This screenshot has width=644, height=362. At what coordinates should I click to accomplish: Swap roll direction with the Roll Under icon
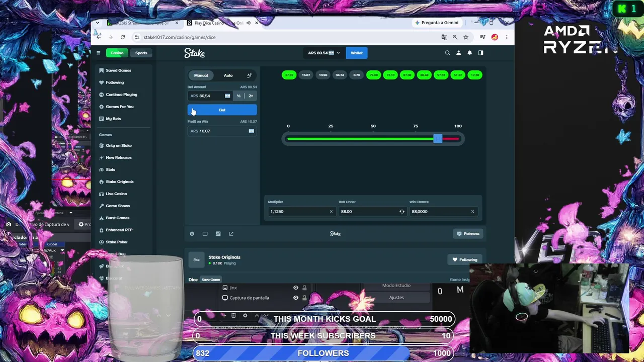click(401, 212)
